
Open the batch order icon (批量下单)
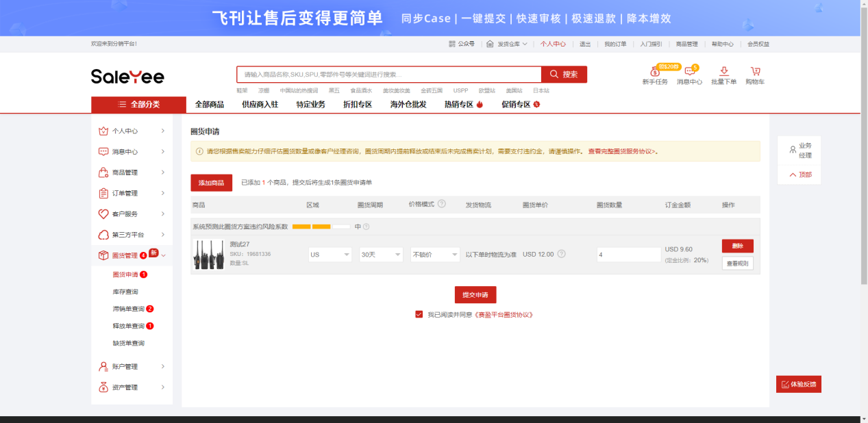tap(723, 72)
